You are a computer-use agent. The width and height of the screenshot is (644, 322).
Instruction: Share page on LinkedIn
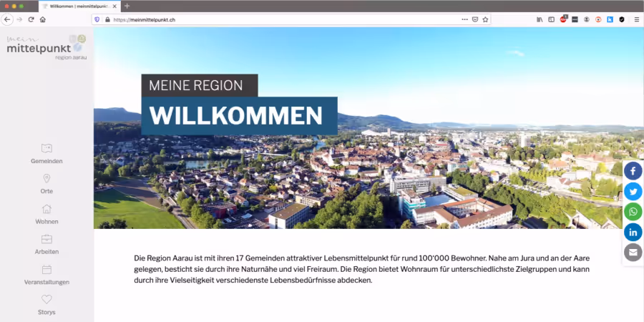coord(633,233)
